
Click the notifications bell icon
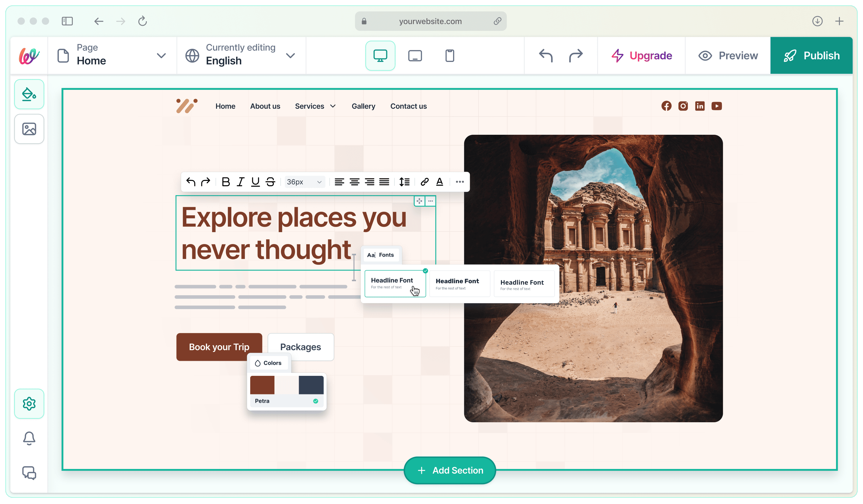(29, 438)
